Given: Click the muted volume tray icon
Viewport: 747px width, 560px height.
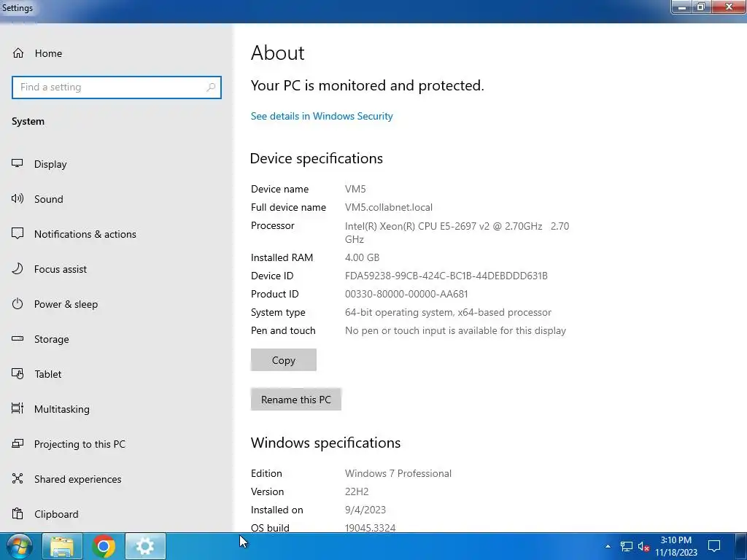Looking at the screenshot, I should pyautogui.click(x=643, y=546).
